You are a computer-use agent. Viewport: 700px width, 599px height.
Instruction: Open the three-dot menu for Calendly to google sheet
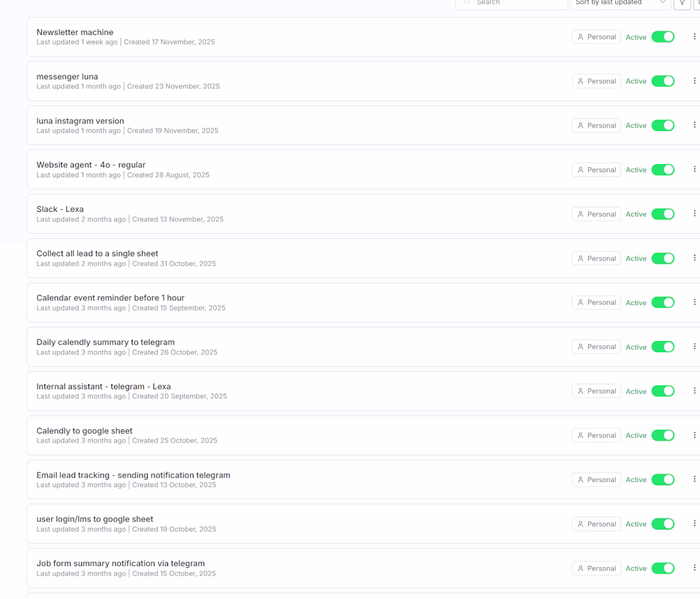click(694, 435)
